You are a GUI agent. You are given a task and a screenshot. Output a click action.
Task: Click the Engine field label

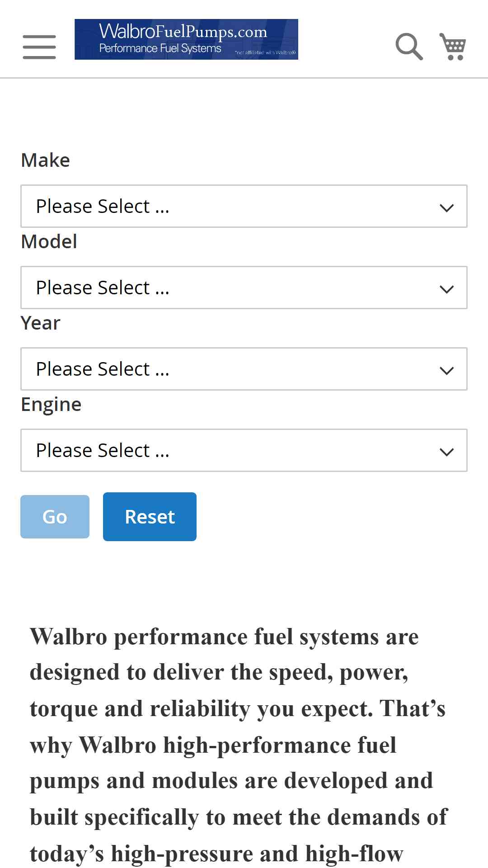[51, 405]
